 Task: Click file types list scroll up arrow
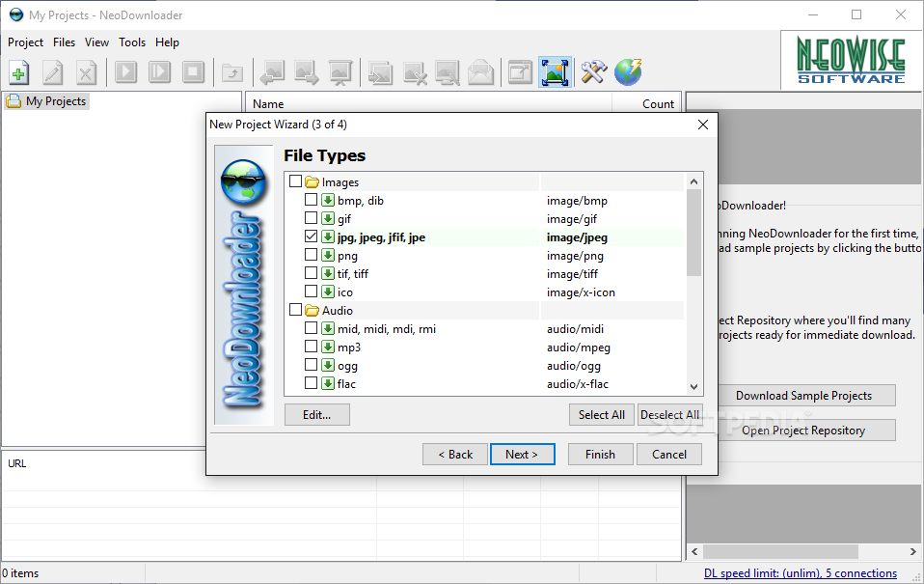(x=694, y=181)
